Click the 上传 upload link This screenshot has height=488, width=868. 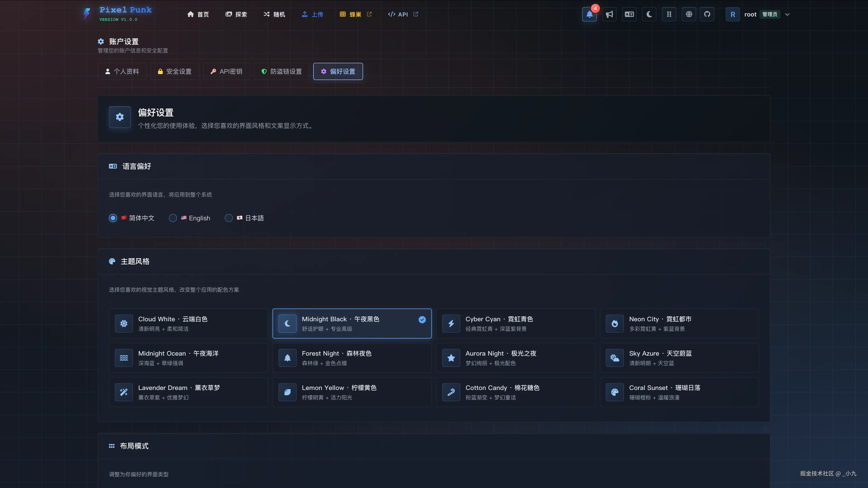pyautogui.click(x=312, y=14)
